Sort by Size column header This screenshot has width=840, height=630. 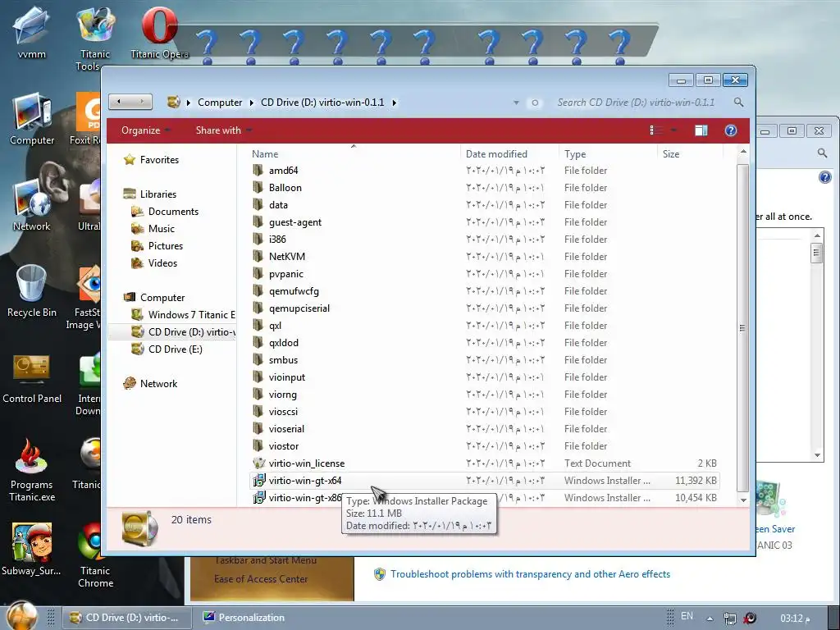point(691,153)
